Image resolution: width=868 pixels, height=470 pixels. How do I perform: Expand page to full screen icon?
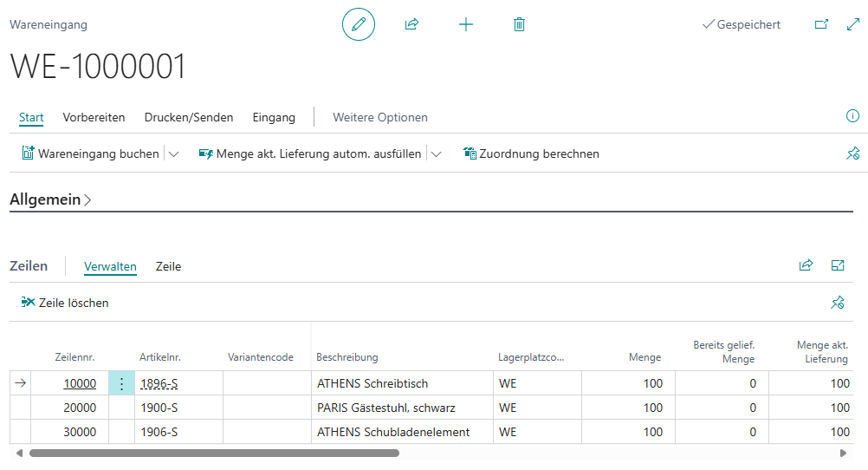tap(852, 24)
